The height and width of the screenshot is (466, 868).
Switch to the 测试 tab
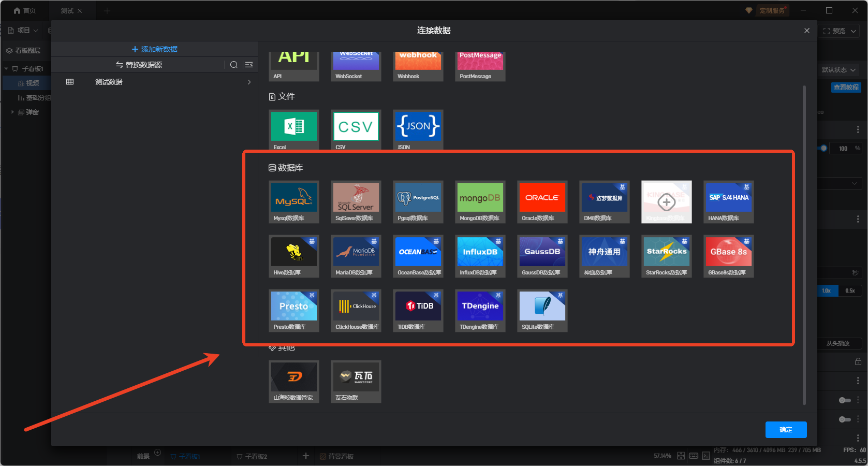(67, 10)
